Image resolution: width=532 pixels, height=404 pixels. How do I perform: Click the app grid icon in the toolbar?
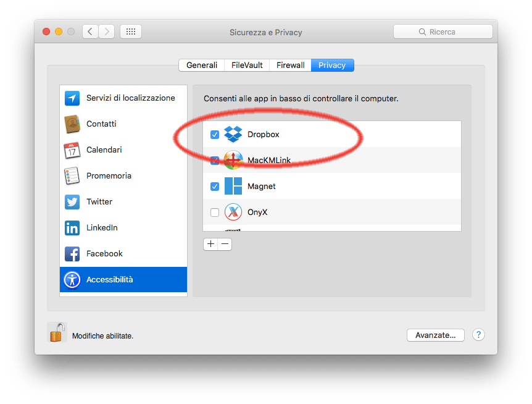(130, 32)
